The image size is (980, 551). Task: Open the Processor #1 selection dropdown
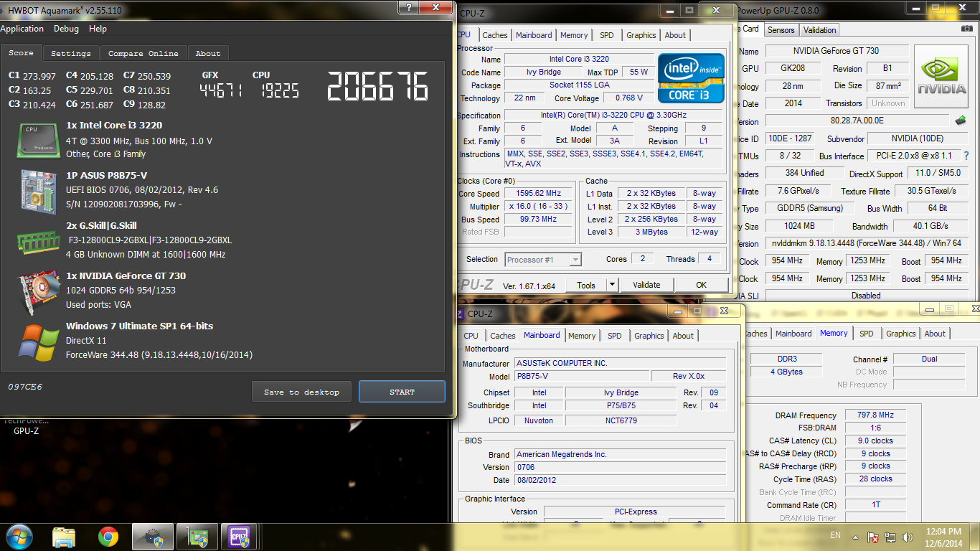[543, 260]
